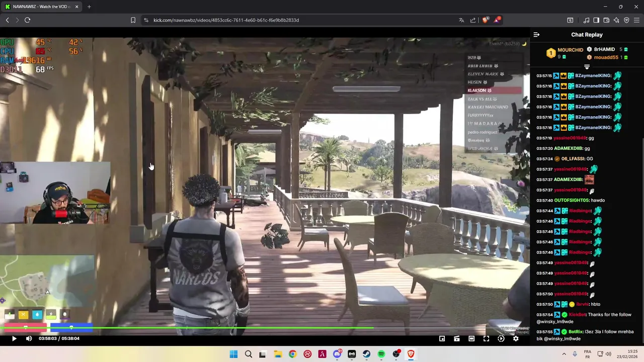The width and height of the screenshot is (644, 362).
Task: Show hidden system tray icons
Action: click(563, 354)
